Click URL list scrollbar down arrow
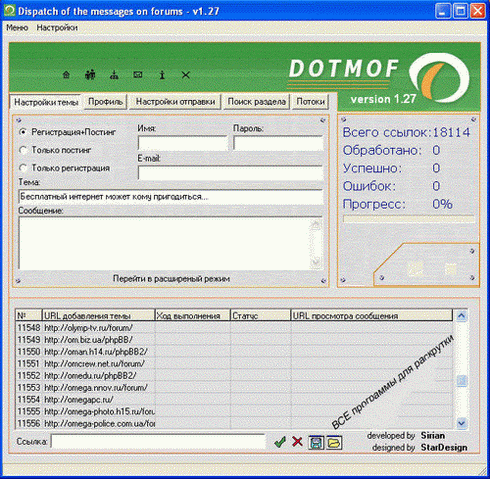Image resolution: width=490 pixels, height=479 pixels. click(x=461, y=423)
